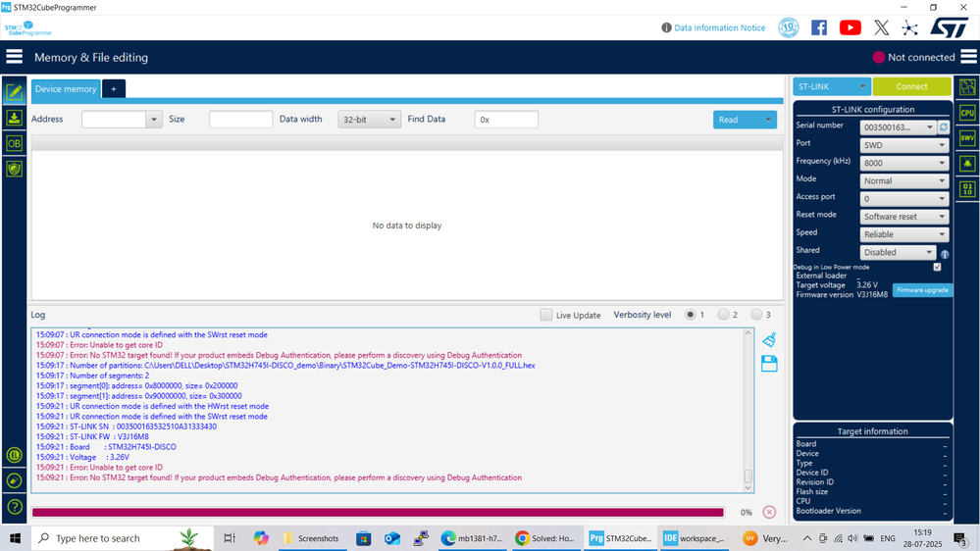980x551 pixels.
Task: Open the help question mark icon
Action: tap(15, 507)
